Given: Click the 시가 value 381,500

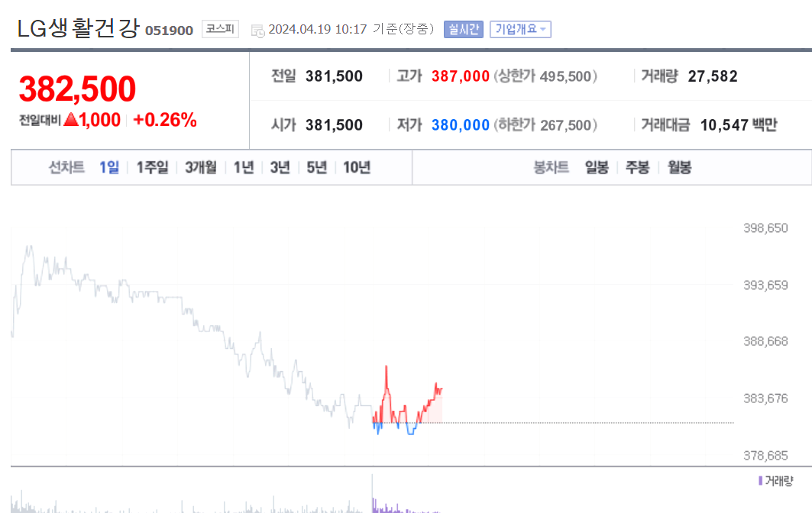Looking at the screenshot, I should click(x=334, y=124).
